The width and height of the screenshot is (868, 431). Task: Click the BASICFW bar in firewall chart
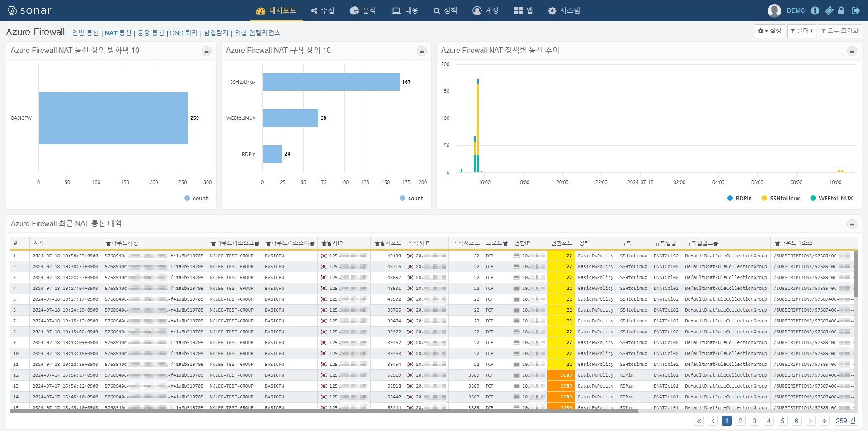coord(113,118)
